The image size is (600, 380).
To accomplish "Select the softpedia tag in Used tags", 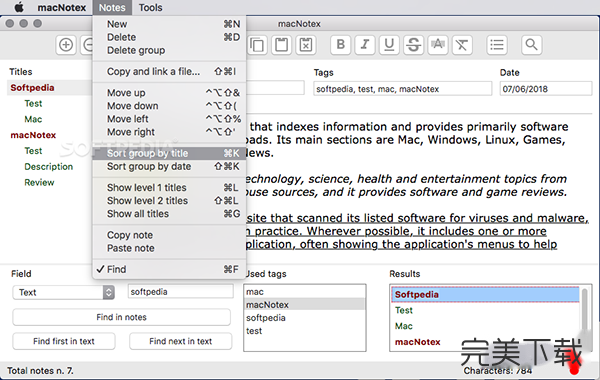I will coord(305,318).
